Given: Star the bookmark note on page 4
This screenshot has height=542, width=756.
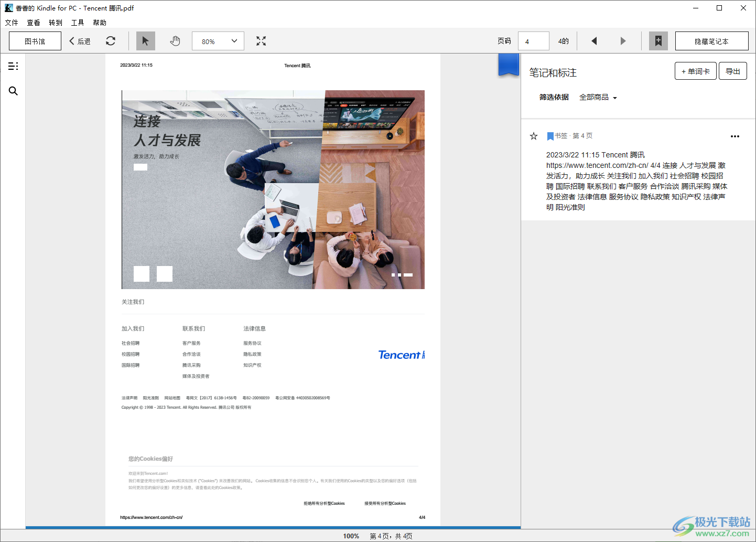Looking at the screenshot, I should click(534, 136).
